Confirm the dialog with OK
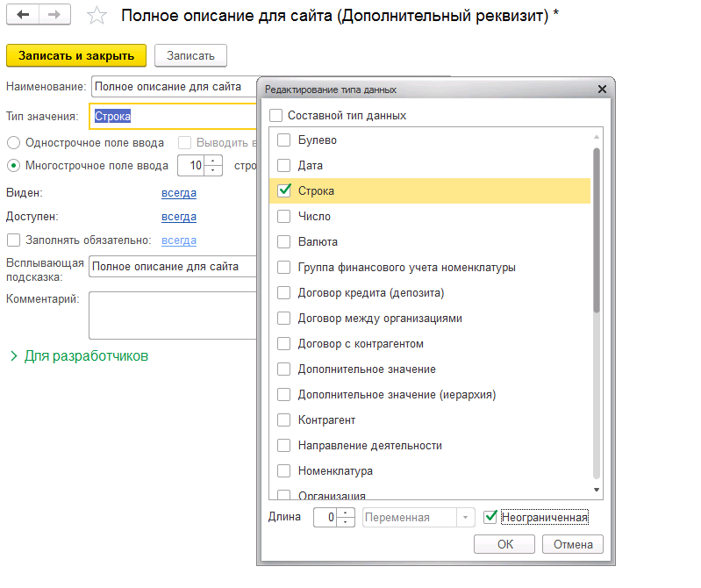The image size is (701, 588). tap(504, 544)
